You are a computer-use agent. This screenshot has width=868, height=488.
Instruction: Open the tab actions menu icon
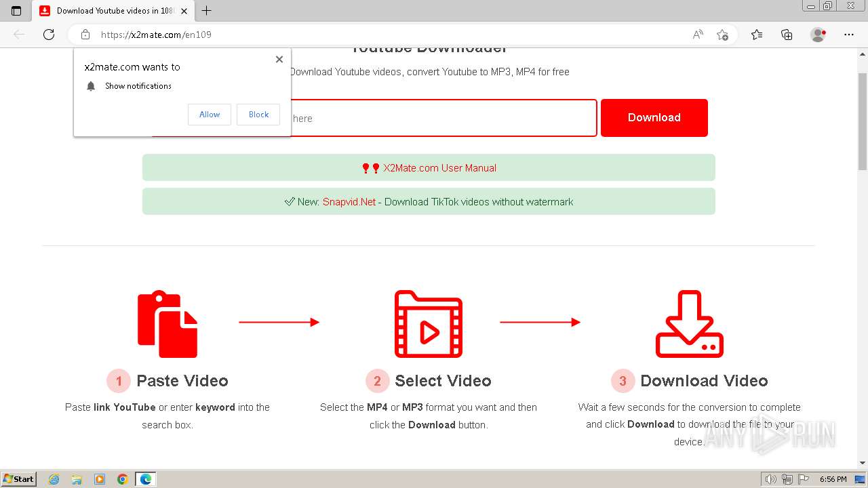[x=16, y=11]
